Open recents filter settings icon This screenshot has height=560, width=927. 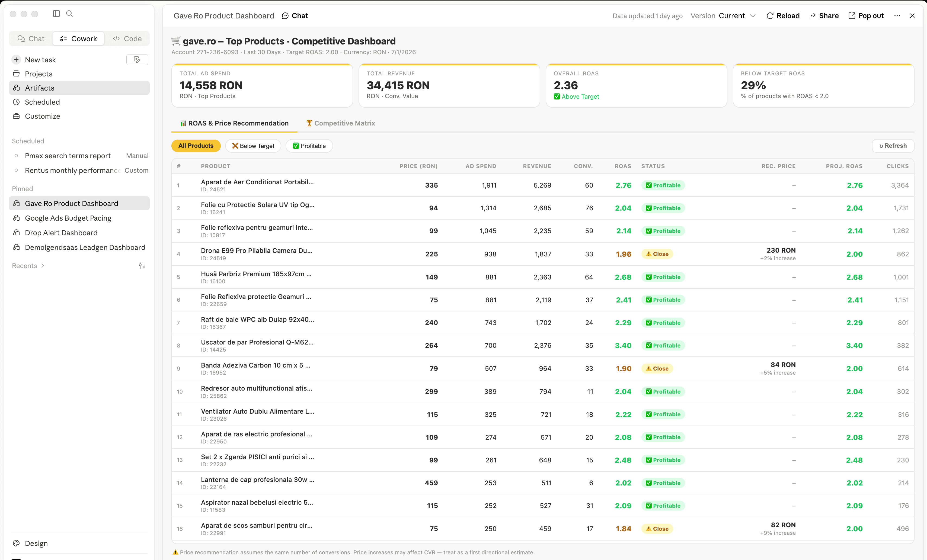coord(142,266)
